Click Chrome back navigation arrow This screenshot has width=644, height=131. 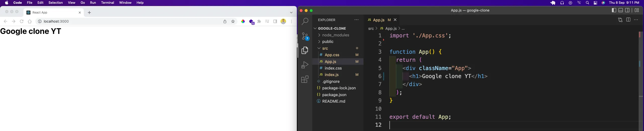tap(6, 22)
